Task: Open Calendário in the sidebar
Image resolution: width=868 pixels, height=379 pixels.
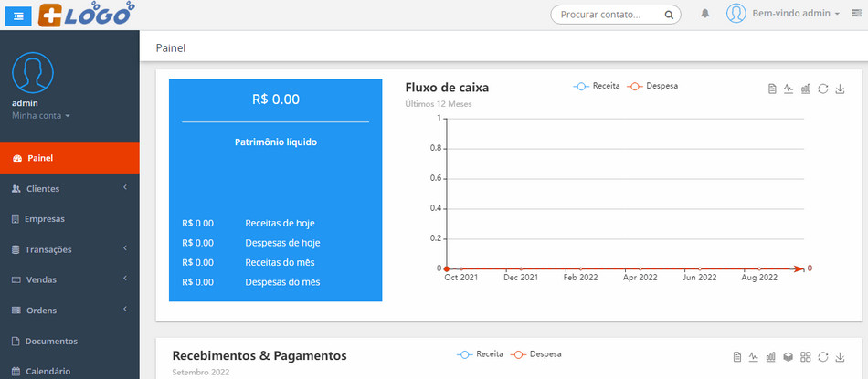Action: click(x=69, y=371)
